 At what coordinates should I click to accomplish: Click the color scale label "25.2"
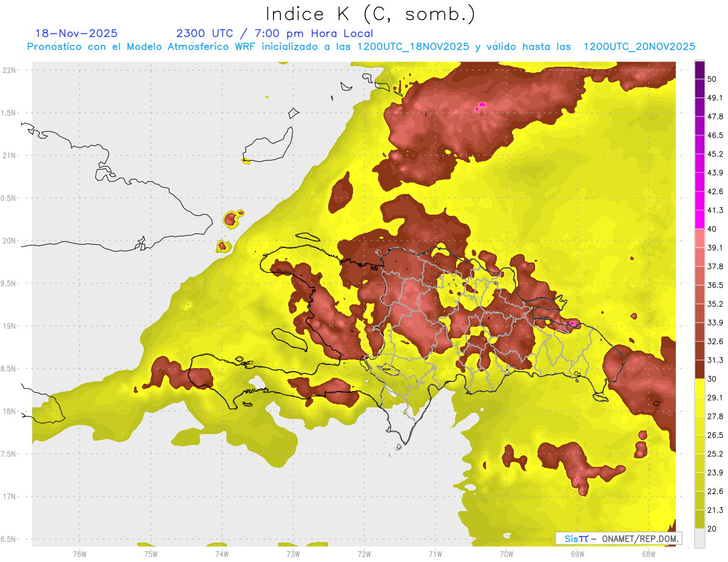coord(715,454)
